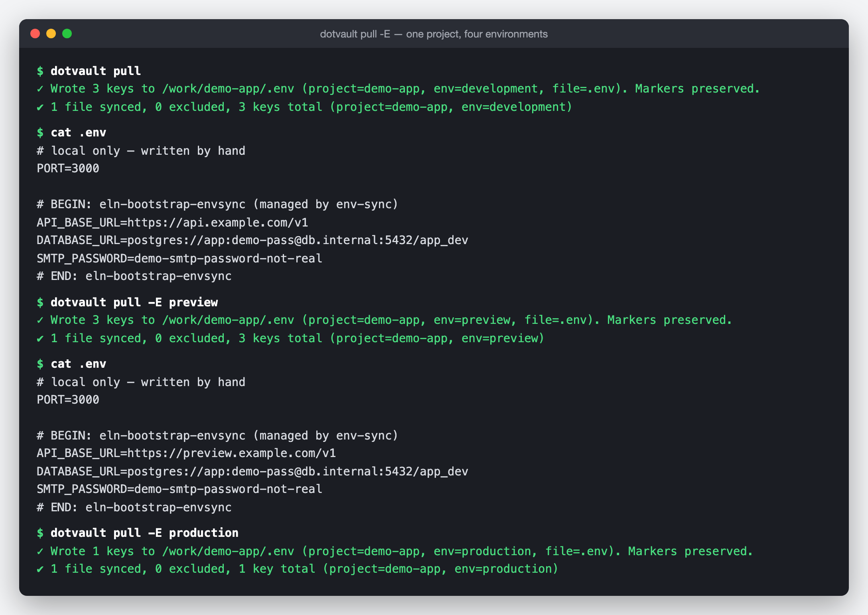Click API_BASE_URL=https://preview.example.com/v1 line
Image resolution: width=868 pixels, height=615 pixels.
pyautogui.click(x=186, y=453)
